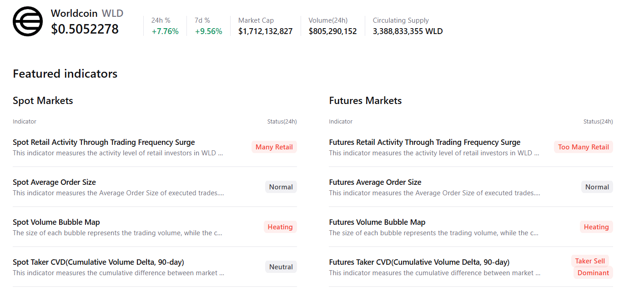This screenshot has width=644, height=297.
Task: Click description under Spot Retail Activity indicator
Action: [118, 153]
